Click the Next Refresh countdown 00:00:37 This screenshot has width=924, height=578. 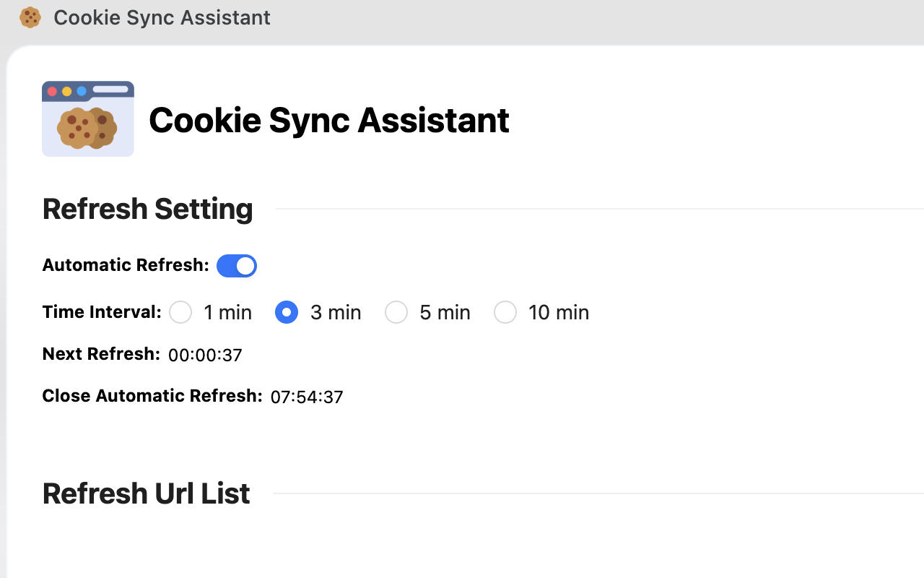(205, 355)
